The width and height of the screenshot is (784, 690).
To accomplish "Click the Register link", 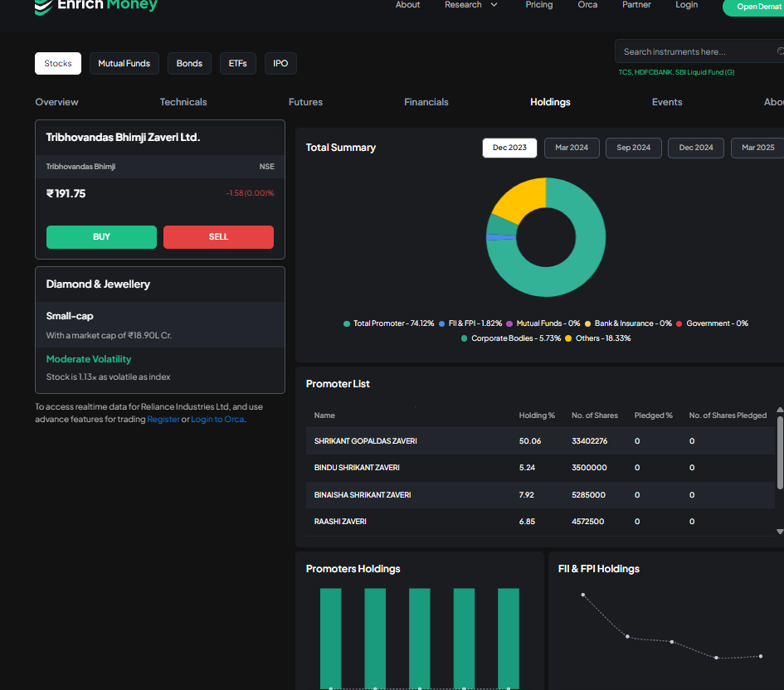I will pos(163,419).
